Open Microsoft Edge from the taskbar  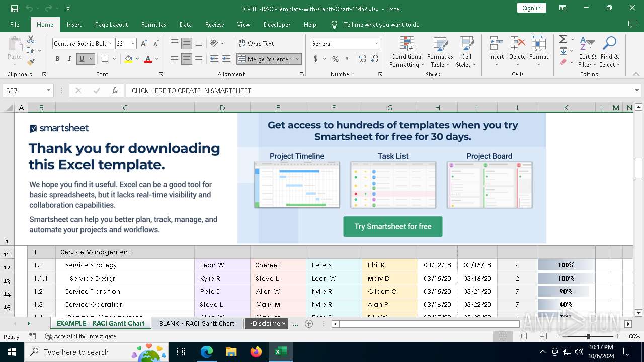(x=207, y=352)
